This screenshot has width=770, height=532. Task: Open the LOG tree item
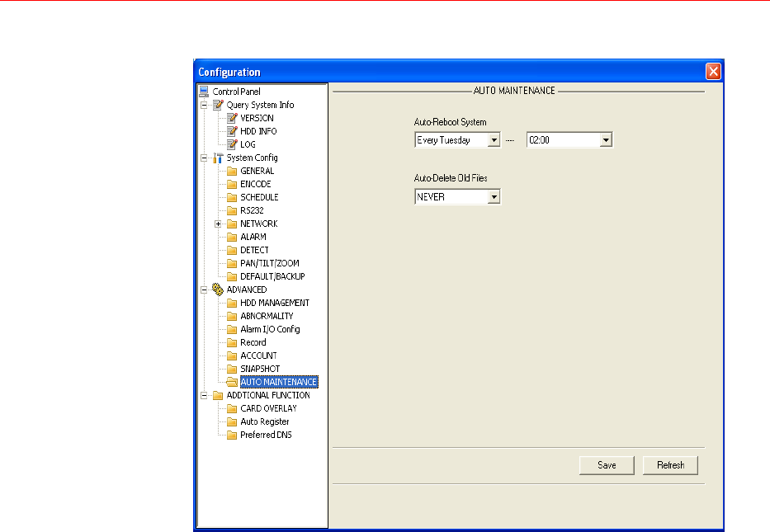pyautogui.click(x=248, y=145)
